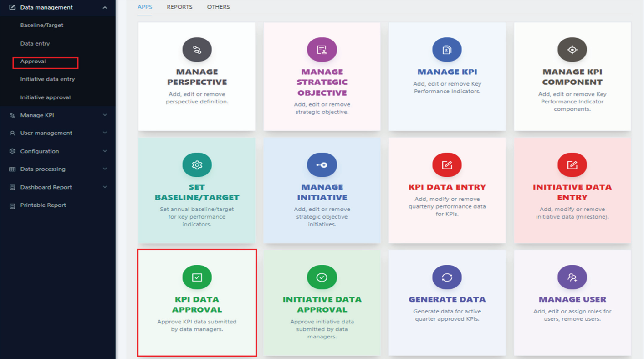
Task: Open Baseline/Target in the sidebar
Action: tap(42, 25)
